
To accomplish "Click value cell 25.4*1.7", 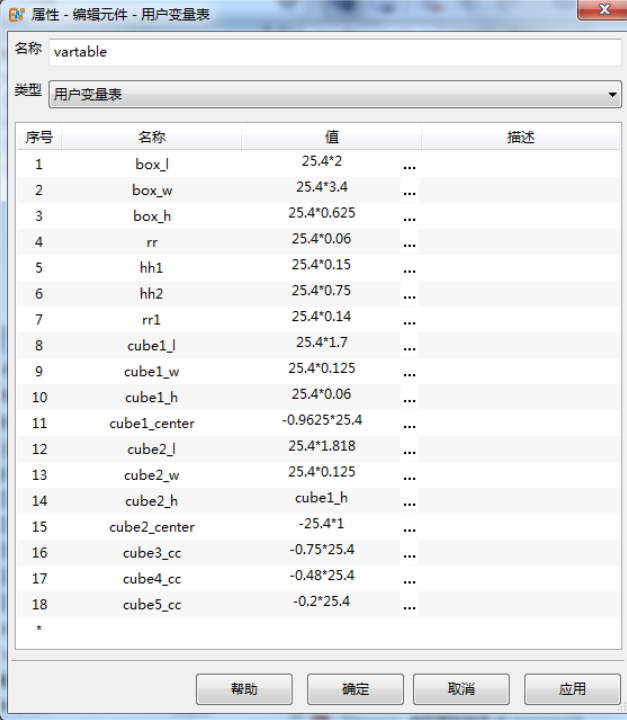I will tap(322, 345).
